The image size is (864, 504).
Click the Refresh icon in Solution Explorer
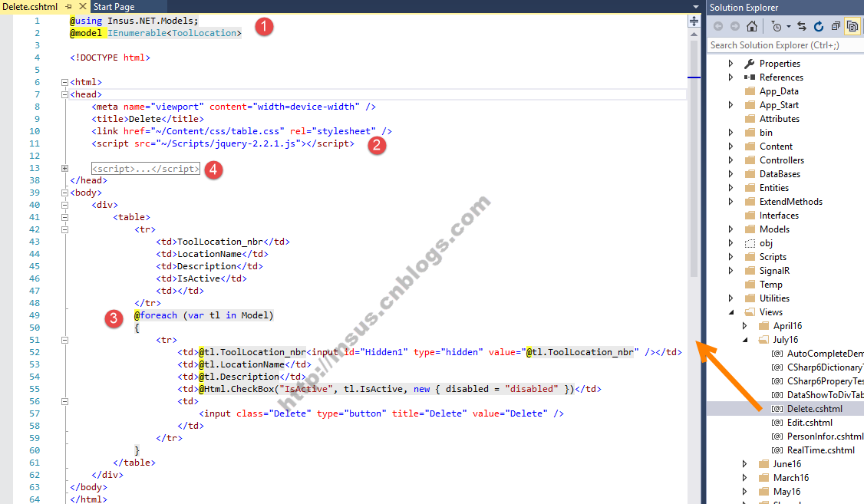point(819,26)
